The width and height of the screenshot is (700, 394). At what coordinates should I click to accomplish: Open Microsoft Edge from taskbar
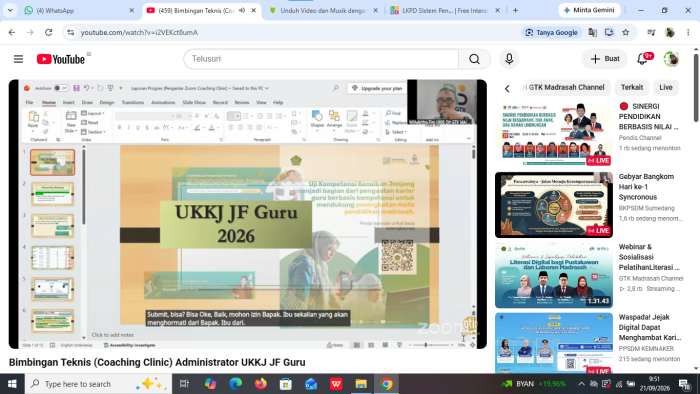point(236,384)
